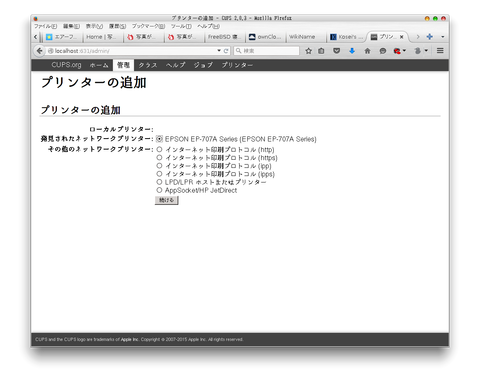480x382 pixels.
Task: Open the 履歴 menu
Action: [x=117, y=26]
